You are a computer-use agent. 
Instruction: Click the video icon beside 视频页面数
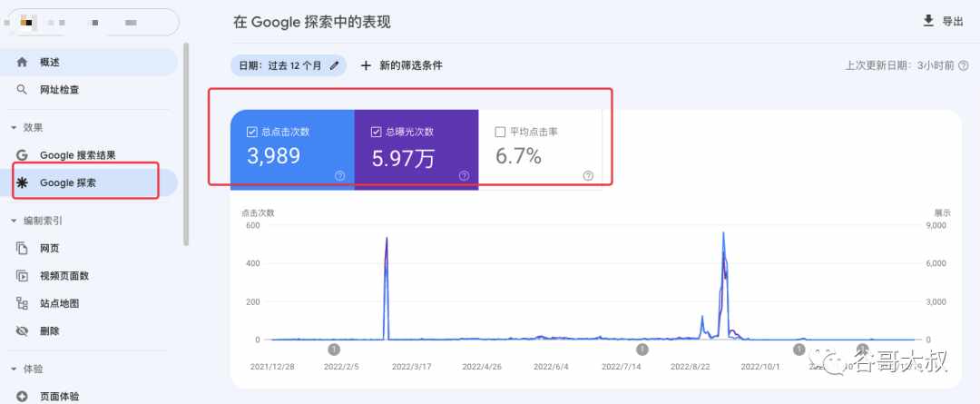pos(22,276)
